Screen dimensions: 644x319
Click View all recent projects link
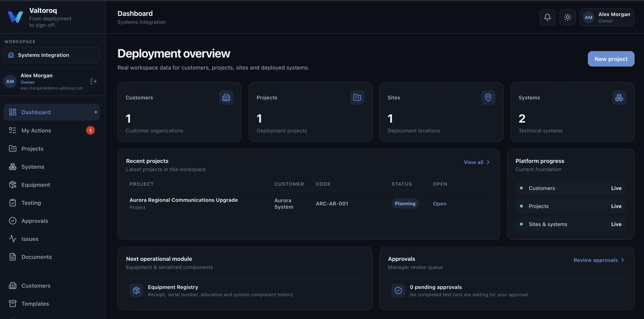(477, 162)
